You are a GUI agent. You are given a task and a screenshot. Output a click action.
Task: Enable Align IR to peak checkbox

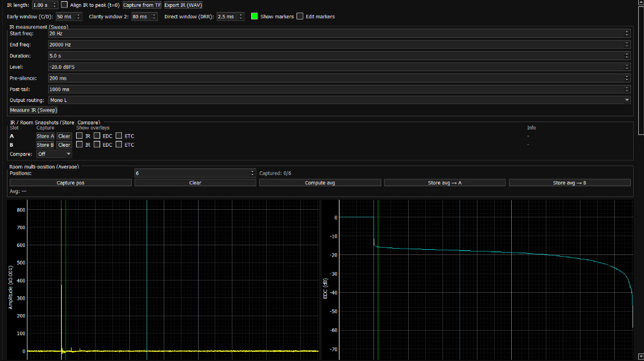pos(64,5)
